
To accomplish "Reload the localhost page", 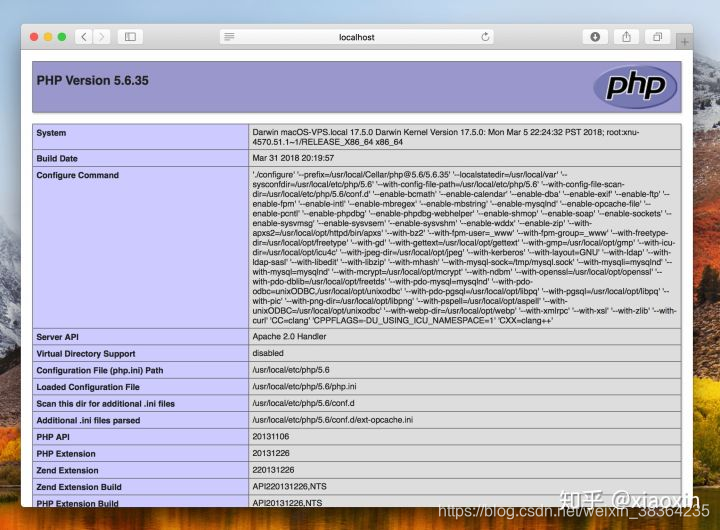I will 485,37.
